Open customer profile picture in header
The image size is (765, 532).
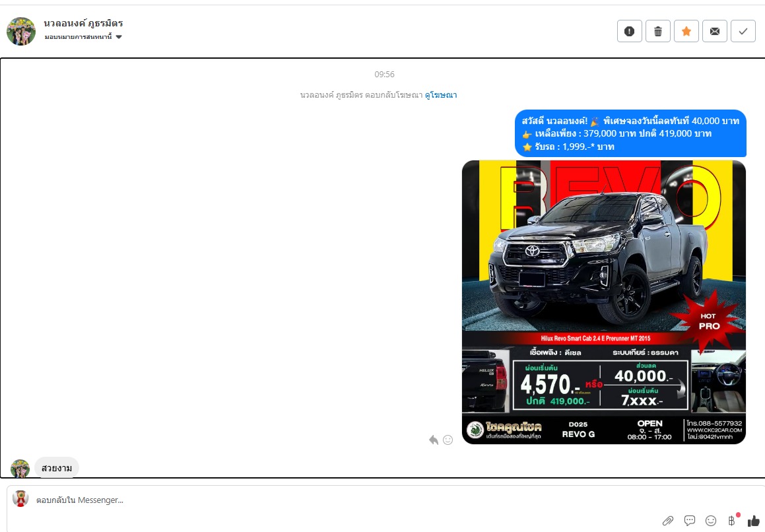click(x=21, y=31)
